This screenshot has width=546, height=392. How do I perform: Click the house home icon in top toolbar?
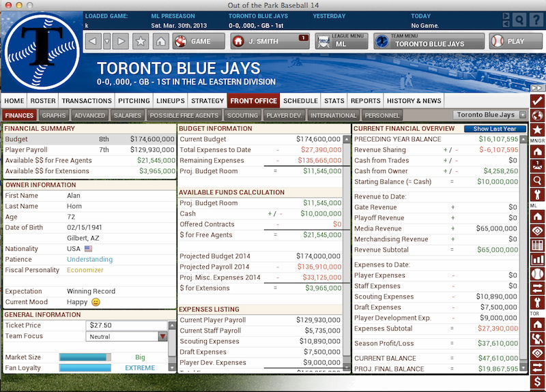click(160, 42)
